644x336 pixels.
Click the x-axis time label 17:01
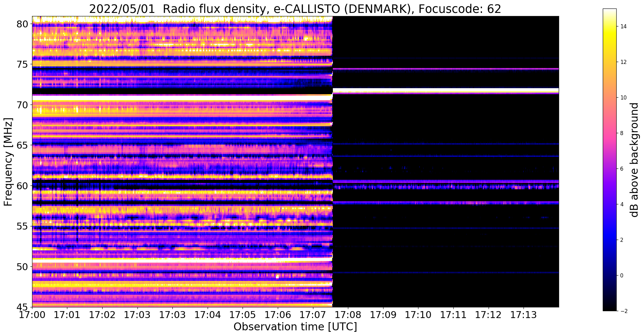point(67,315)
